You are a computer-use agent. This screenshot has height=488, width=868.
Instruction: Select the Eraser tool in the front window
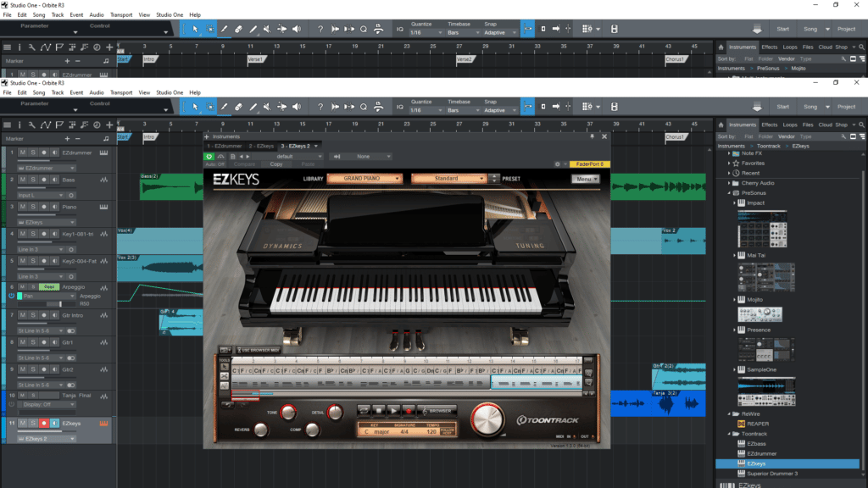[238, 107]
